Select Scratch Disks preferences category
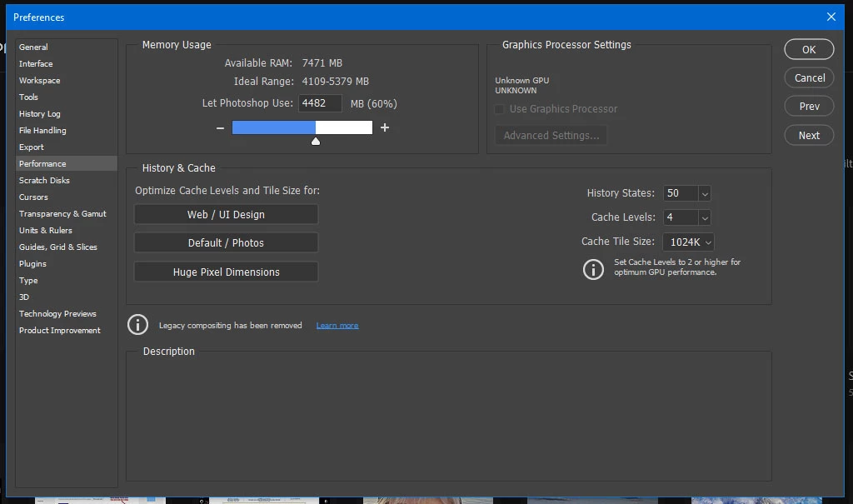The height and width of the screenshot is (504, 853). click(x=67, y=180)
